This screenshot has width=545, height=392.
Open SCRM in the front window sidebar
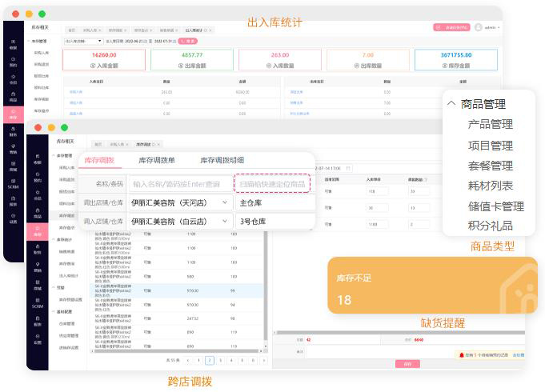pos(37,304)
